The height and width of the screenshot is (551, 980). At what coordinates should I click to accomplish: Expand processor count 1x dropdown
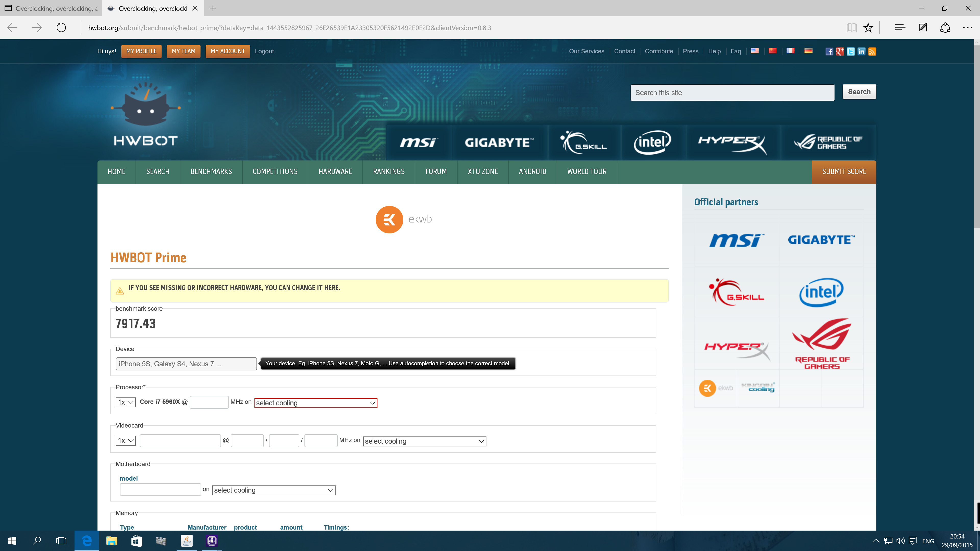(126, 402)
